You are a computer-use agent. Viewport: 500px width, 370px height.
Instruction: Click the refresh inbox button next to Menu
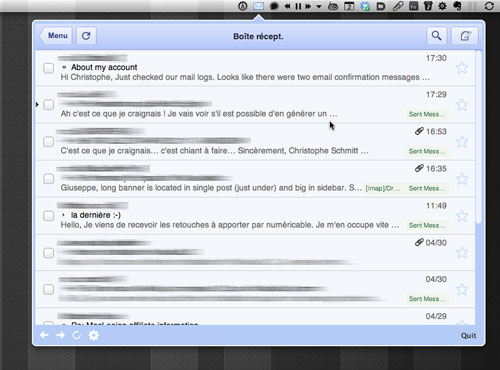86,36
